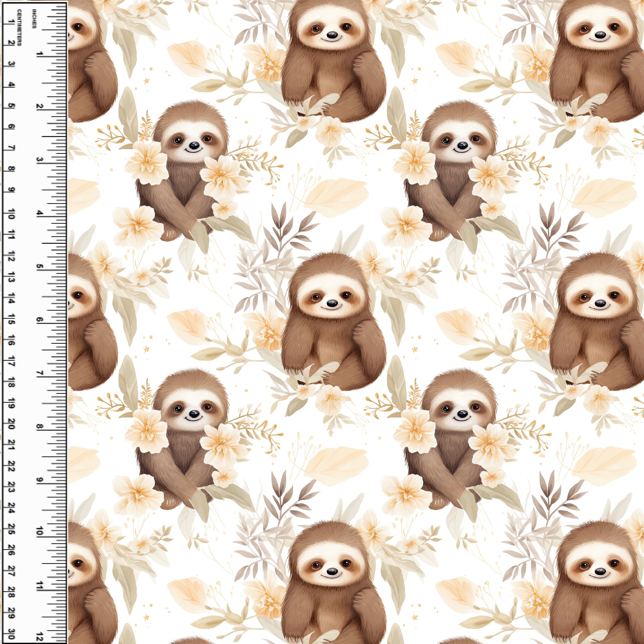Screen dimensions: 644x644
Task: Click the INCHES label on the ruler
Action: (x=34, y=19)
